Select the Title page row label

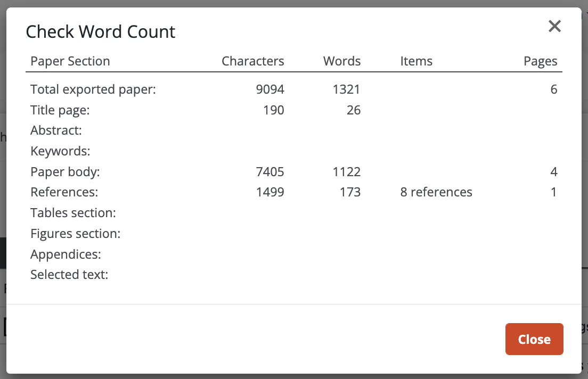click(x=60, y=110)
